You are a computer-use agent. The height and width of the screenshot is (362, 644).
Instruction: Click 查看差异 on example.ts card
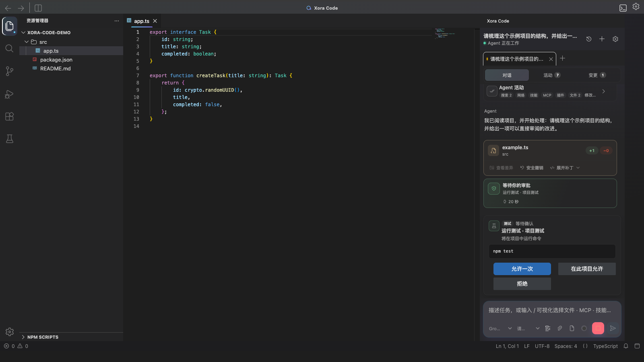pyautogui.click(x=501, y=168)
